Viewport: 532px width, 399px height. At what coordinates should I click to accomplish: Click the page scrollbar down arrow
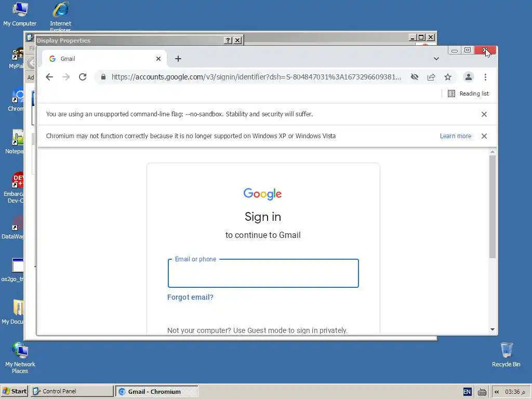click(x=493, y=329)
